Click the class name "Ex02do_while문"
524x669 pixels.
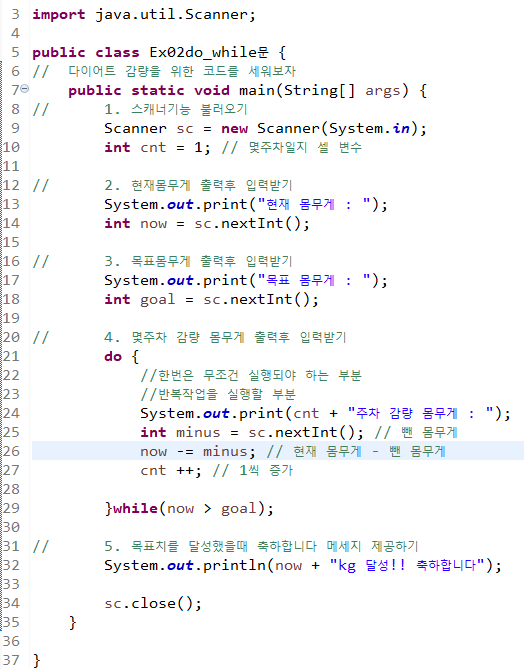[209, 52]
